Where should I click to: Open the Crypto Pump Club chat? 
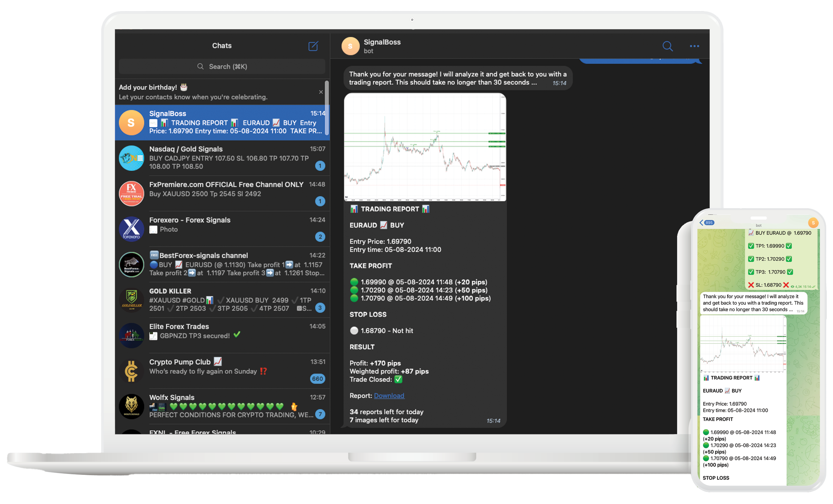(x=222, y=371)
